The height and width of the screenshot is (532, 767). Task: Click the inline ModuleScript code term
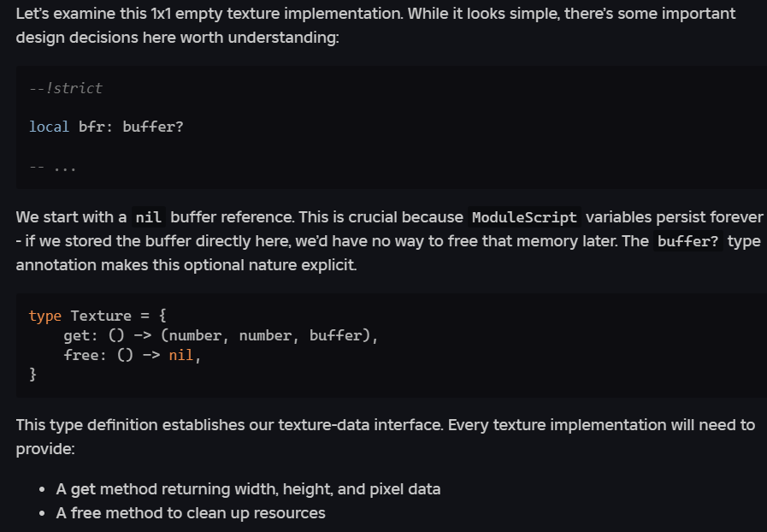pos(524,216)
